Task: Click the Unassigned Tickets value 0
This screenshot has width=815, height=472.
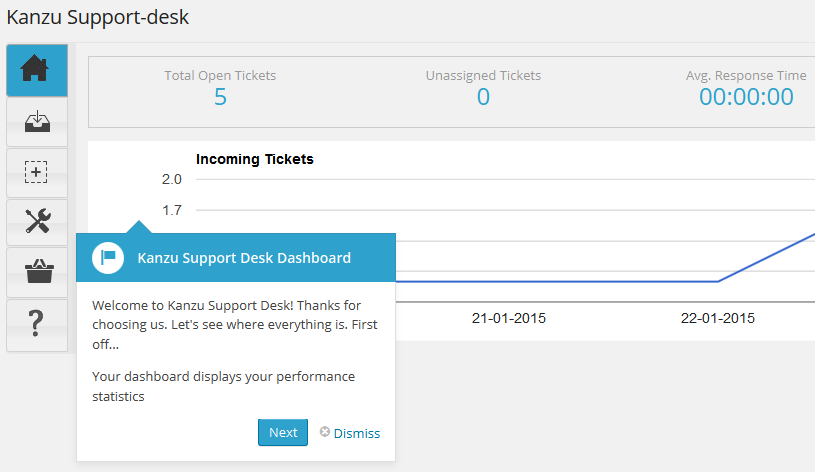Action: 483,97
